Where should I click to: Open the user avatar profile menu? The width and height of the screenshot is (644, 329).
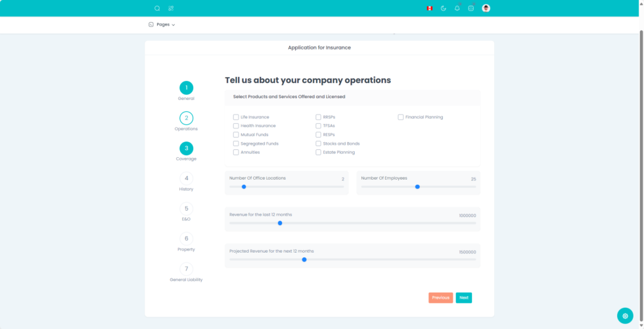[x=486, y=8]
